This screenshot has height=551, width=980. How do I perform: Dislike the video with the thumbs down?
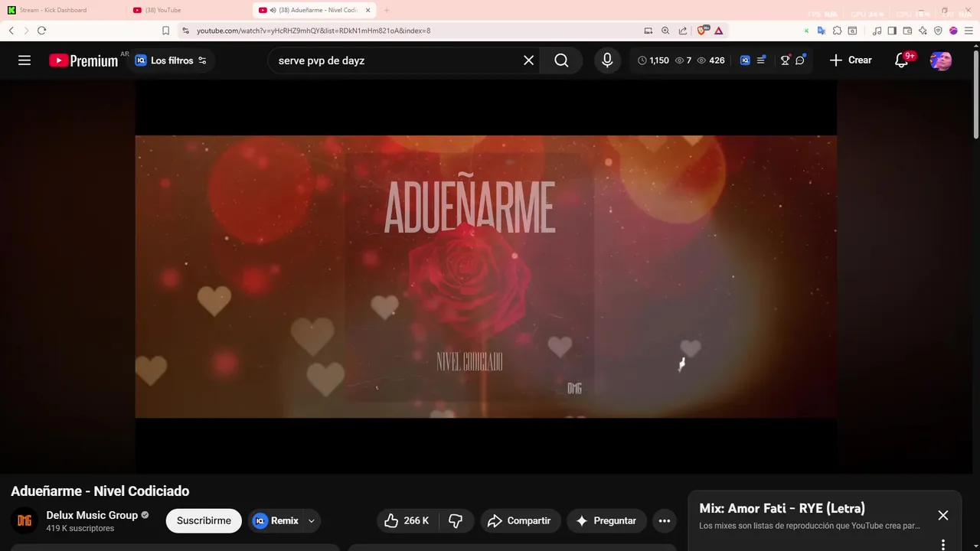click(456, 520)
